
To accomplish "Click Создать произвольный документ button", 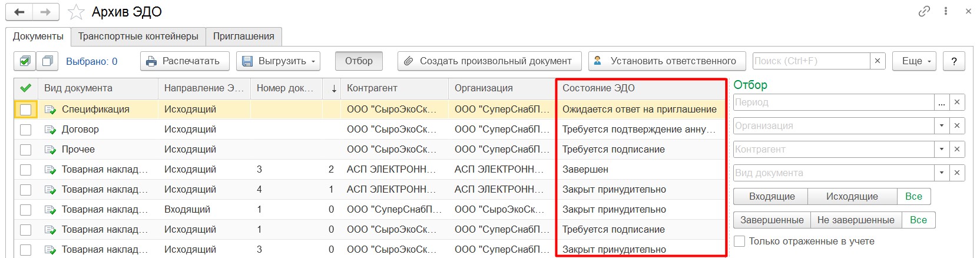I will point(489,61).
